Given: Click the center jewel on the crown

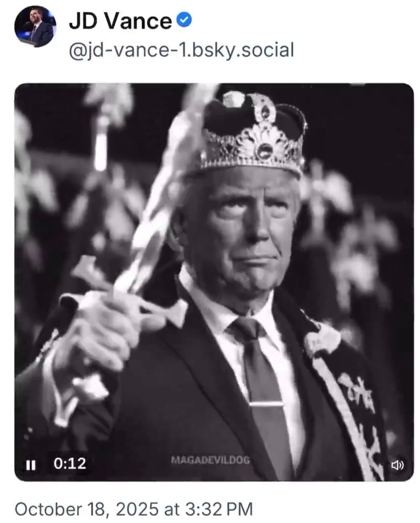Looking at the screenshot, I should pos(264,150).
